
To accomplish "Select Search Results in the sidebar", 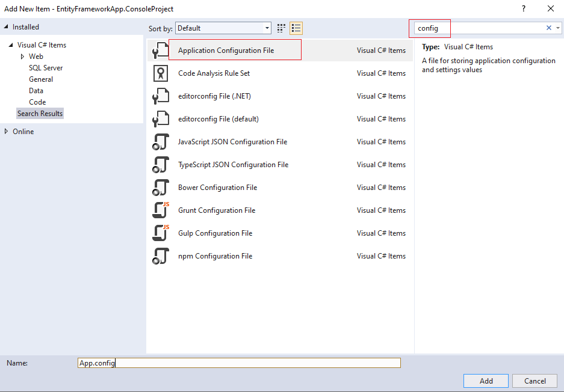I will tap(40, 113).
